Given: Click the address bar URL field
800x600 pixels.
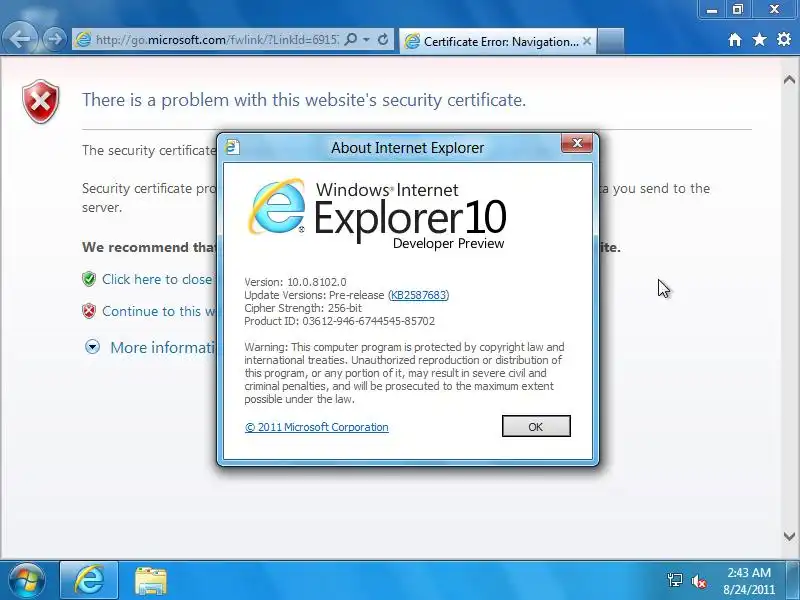Looking at the screenshot, I should [x=217, y=39].
